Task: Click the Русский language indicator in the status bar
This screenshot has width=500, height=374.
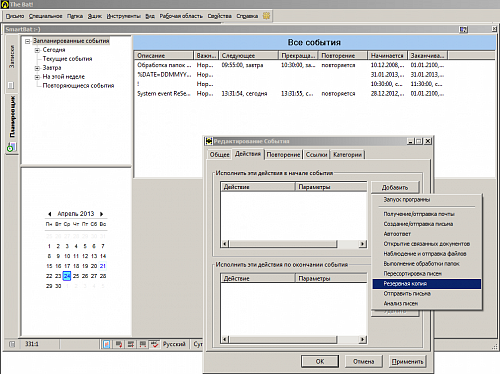Action: coord(174,344)
